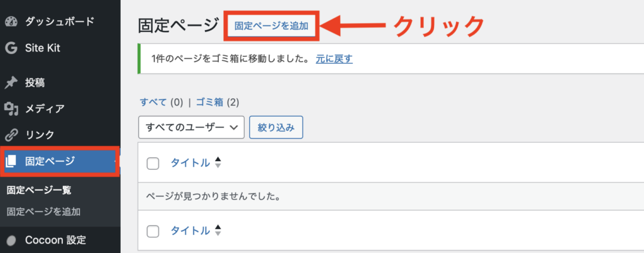Sort by title using header arrows
The height and width of the screenshot is (253, 644).
tap(218, 163)
